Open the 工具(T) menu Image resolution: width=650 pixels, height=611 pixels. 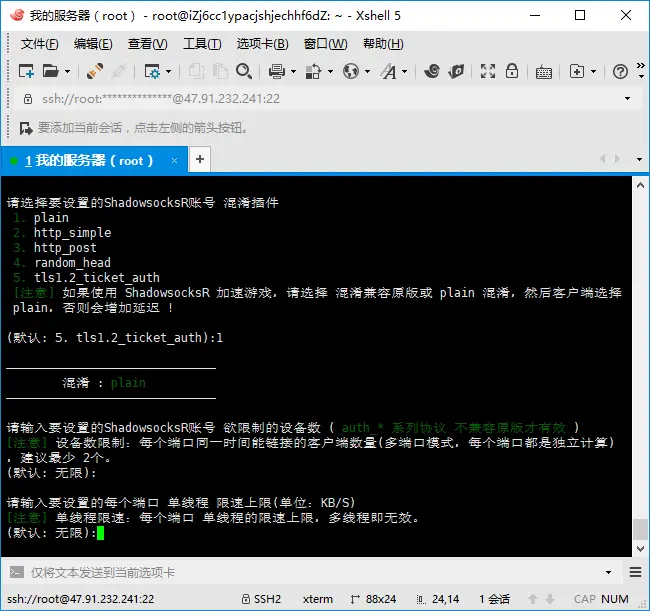(202, 44)
